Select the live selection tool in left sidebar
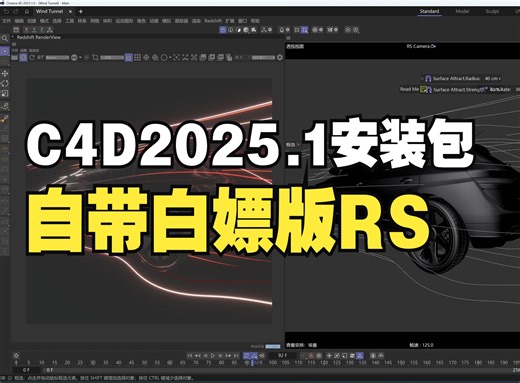Image resolution: width=520 pixels, height=383 pixels. (5, 51)
